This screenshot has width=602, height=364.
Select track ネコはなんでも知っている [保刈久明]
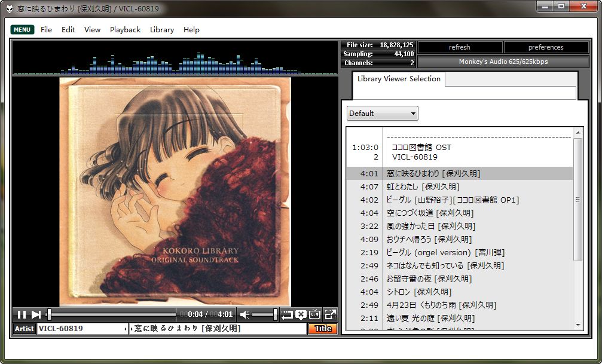tap(459, 265)
